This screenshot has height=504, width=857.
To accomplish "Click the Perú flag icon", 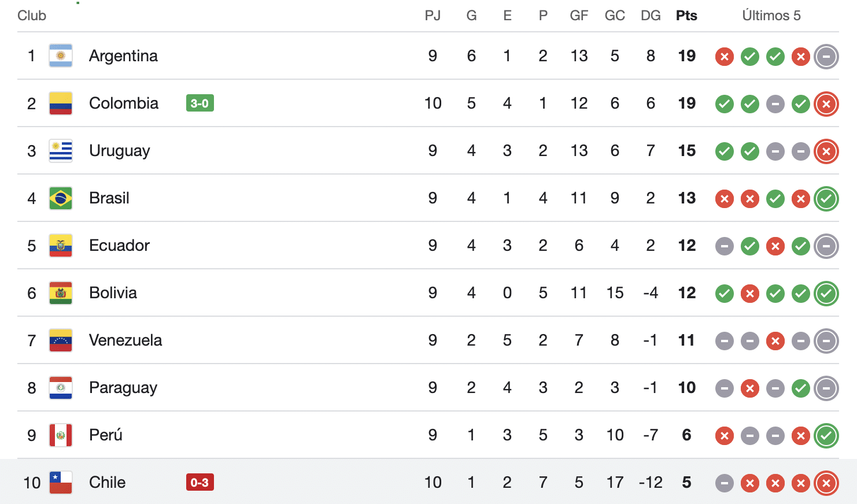I will click(x=61, y=435).
